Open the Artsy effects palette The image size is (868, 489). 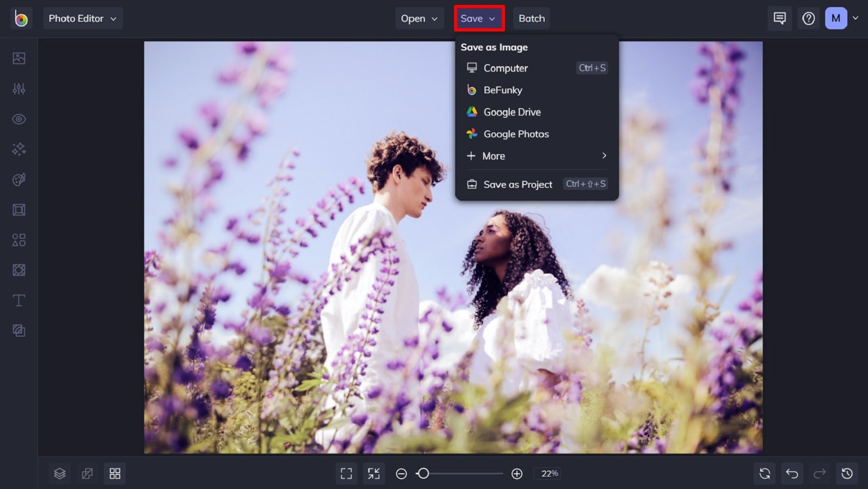tap(19, 180)
